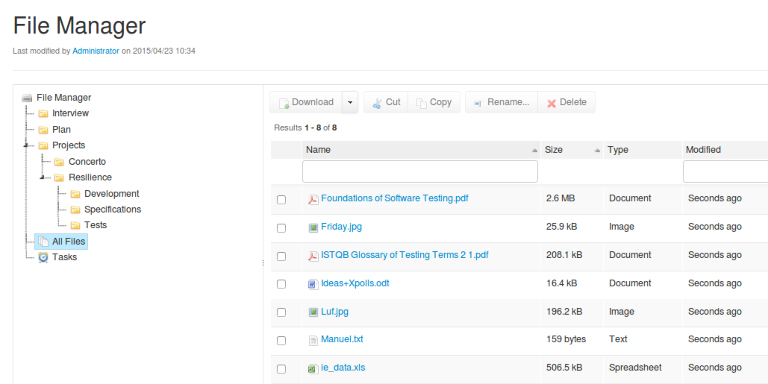The height and width of the screenshot is (384, 768).
Task: Select the Concerto subfolder label
Action: [87, 162]
